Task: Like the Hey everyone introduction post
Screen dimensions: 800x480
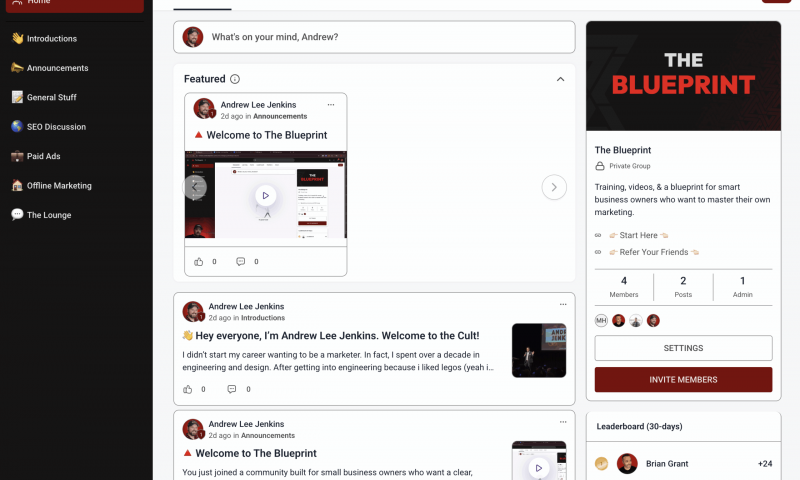Action: [188, 389]
